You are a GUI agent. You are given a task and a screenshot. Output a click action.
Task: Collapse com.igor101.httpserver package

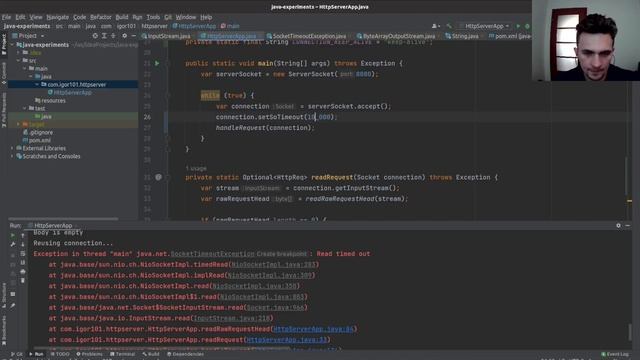(x=37, y=84)
